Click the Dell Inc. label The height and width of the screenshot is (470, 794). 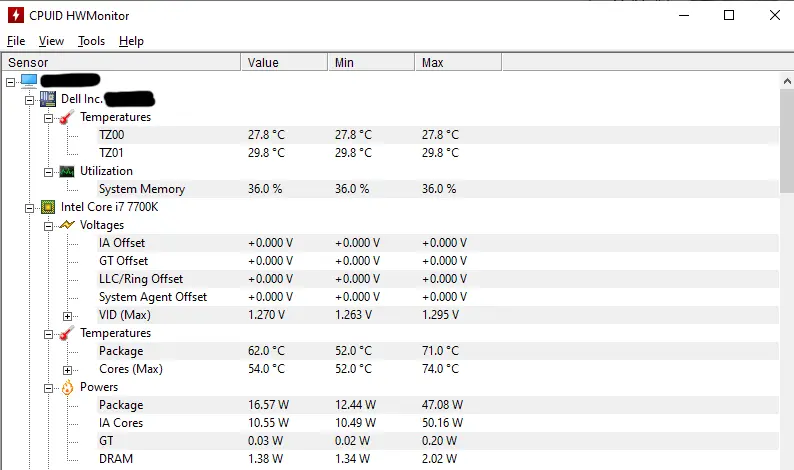[x=82, y=99]
